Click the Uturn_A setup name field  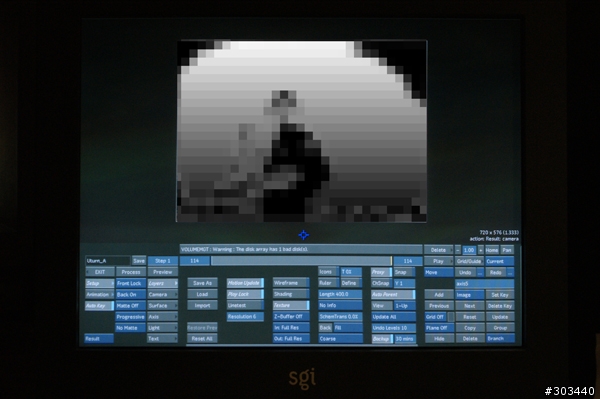pyautogui.click(x=108, y=261)
